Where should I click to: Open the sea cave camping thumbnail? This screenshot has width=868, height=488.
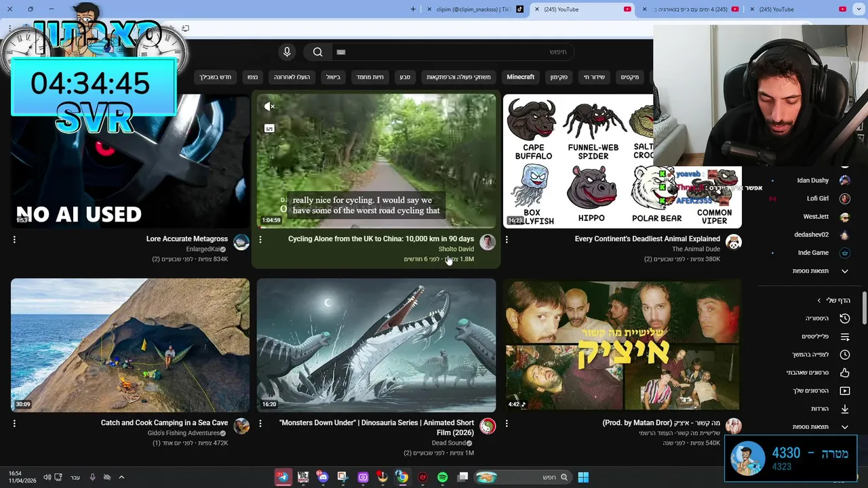(x=130, y=345)
